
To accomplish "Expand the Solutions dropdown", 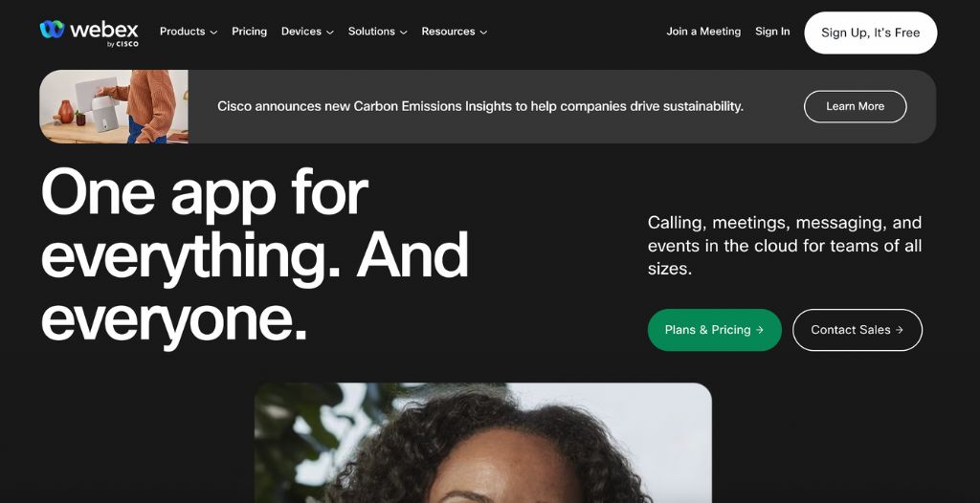I will 377,32.
